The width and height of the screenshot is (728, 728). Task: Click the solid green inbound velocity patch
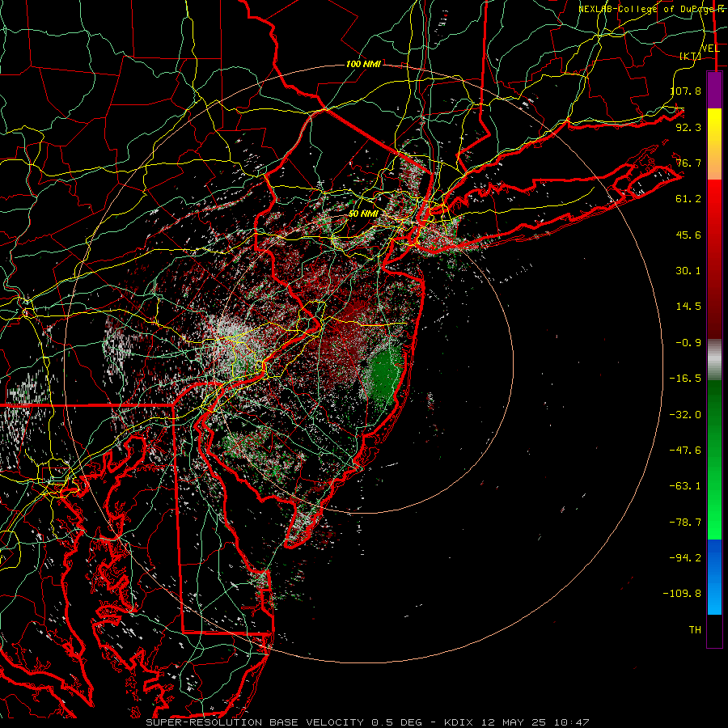coord(384,374)
